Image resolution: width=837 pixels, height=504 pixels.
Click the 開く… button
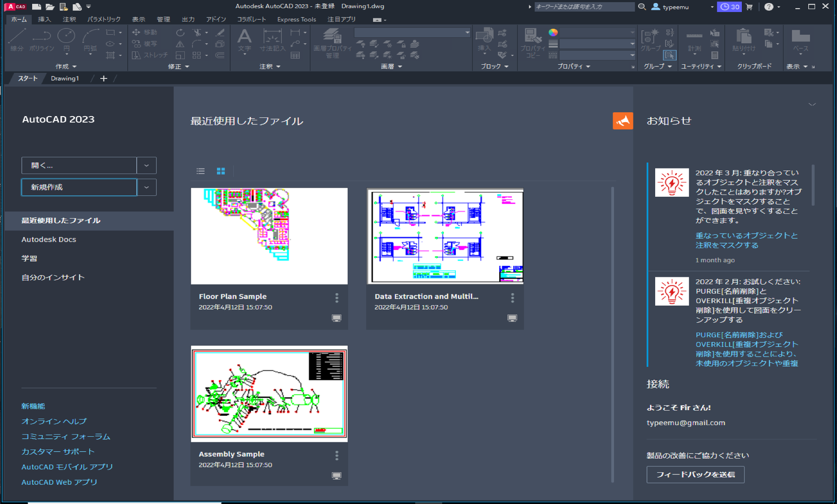pos(79,165)
